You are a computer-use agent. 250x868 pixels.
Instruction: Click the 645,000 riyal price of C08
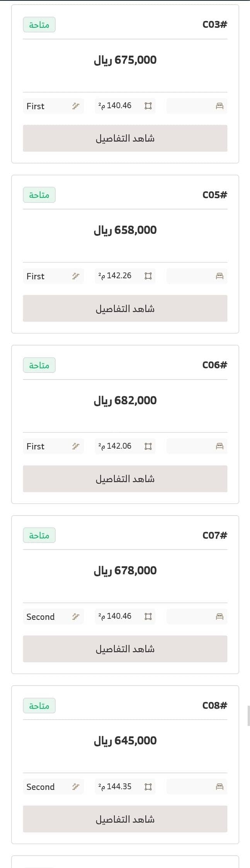(x=125, y=741)
